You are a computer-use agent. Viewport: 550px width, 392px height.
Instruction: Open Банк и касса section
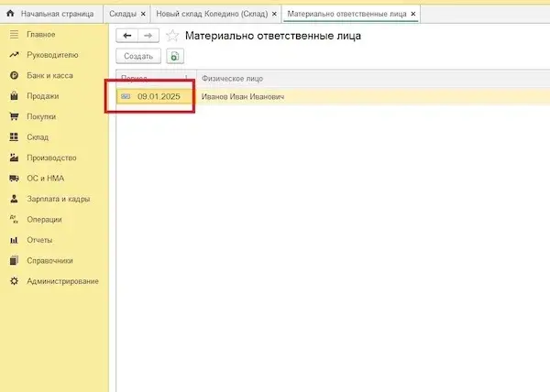49,75
